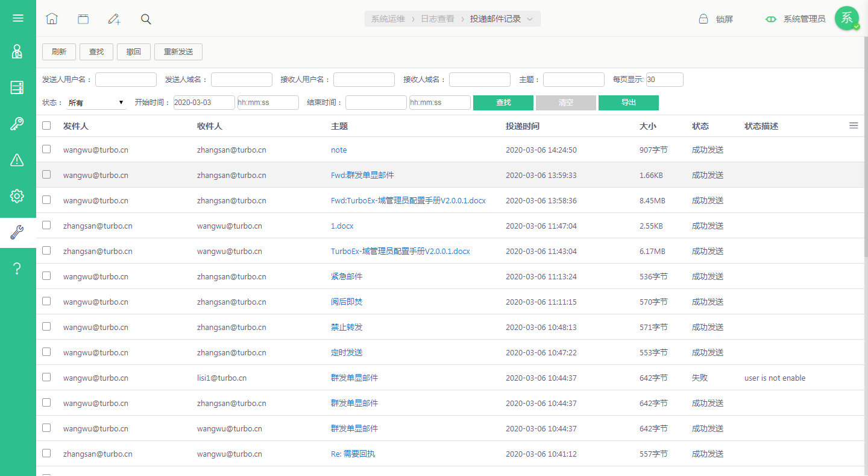Click the magnifier search icon in the top bar
This screenshot has height=476, width=868.
(146, 19)
